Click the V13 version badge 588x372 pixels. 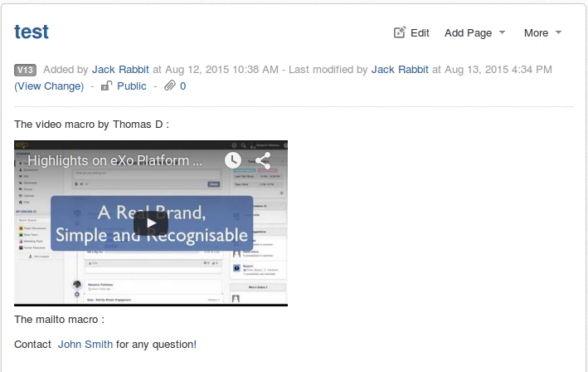25,70
